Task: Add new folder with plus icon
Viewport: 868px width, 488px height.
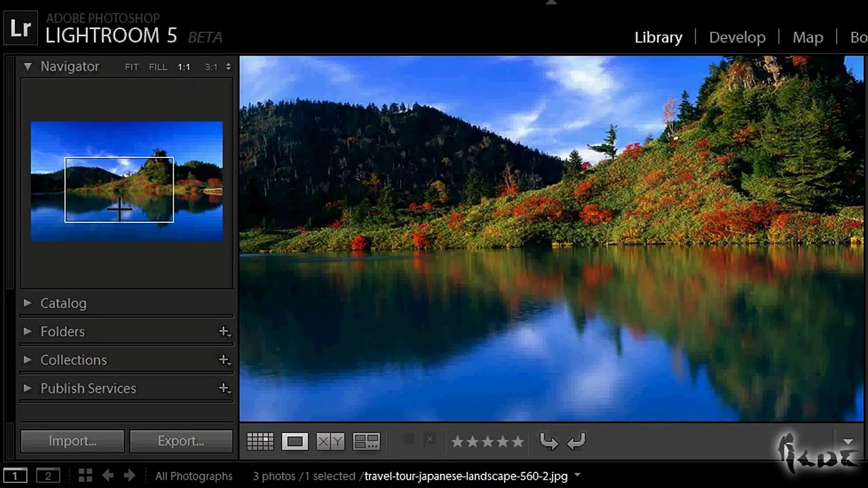Action: (224, 331)
